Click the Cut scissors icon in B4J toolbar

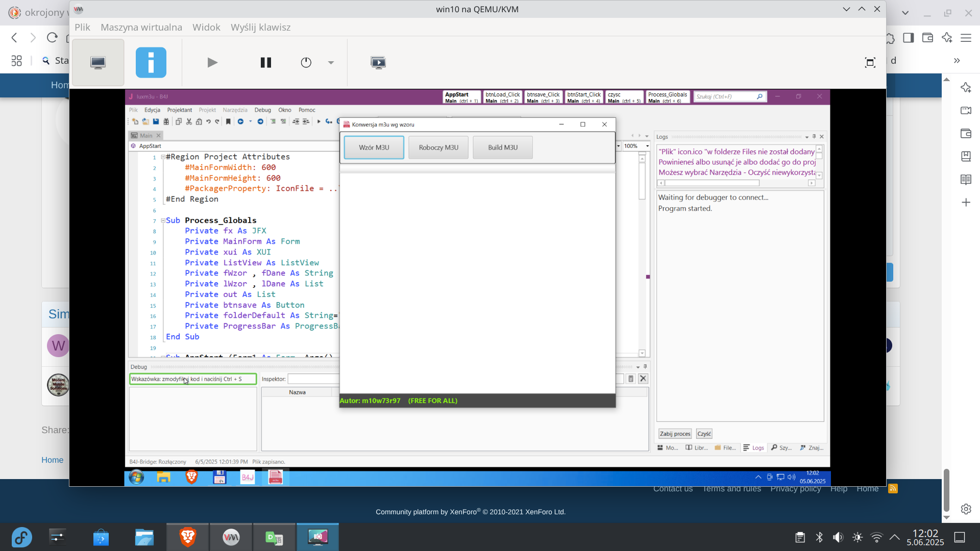point(189,121)
